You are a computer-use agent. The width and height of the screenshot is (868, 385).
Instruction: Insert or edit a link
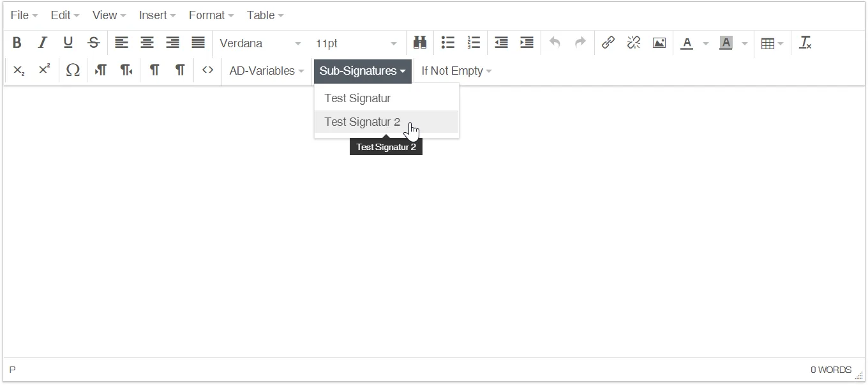[608, 43]
